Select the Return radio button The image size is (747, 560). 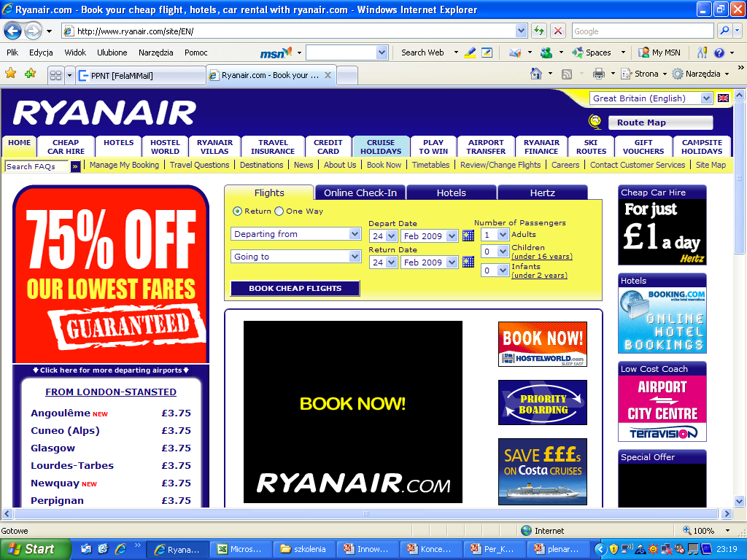point(237,211)
